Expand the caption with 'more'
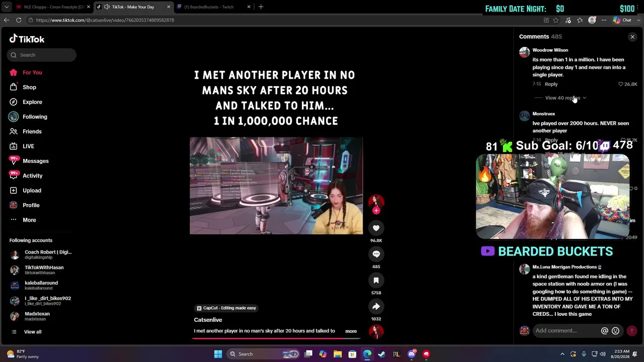The width and height of the screenshot is (644, 362). pos(351,331)
